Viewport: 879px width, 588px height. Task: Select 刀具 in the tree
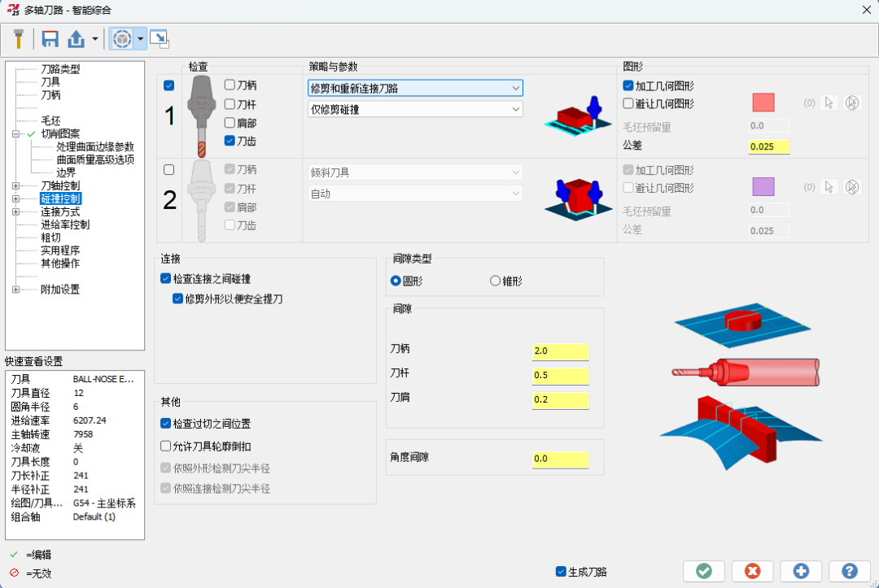pyautogui.click(x=50, y=82)
